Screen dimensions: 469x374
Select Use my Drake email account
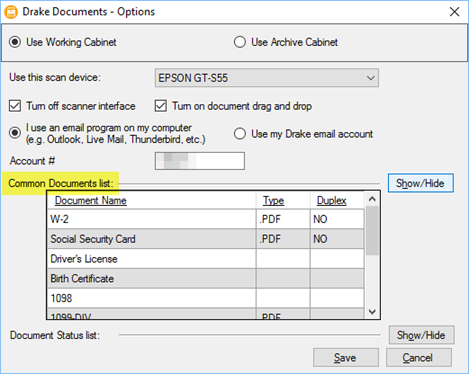tap(240, 134)
